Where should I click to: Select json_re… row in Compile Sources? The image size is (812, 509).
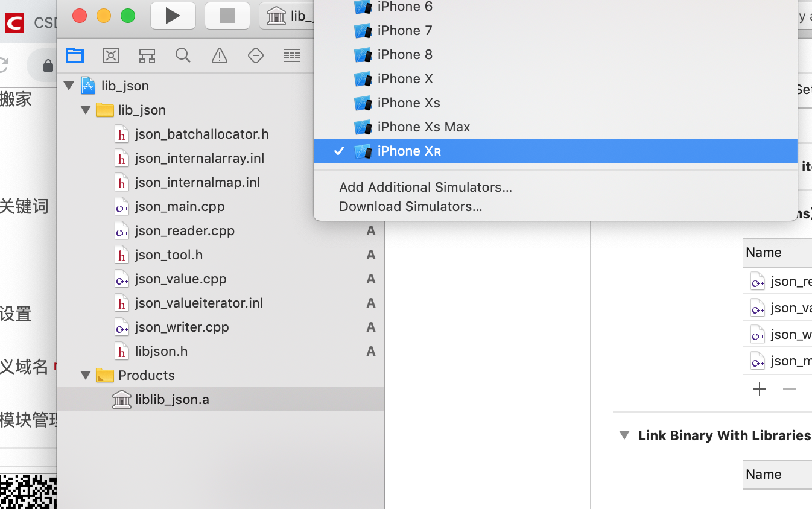point(778,281)
